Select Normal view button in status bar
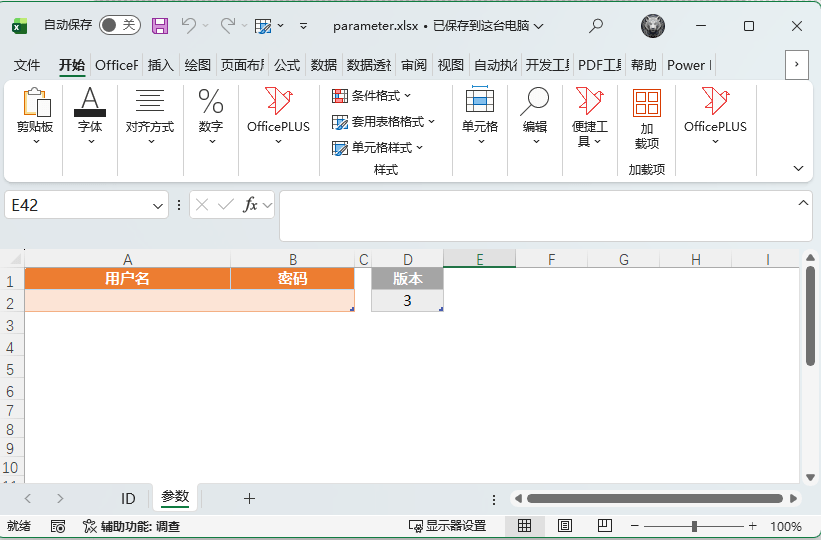This screenshot has height=540, width=821. [x=524, y=526]
